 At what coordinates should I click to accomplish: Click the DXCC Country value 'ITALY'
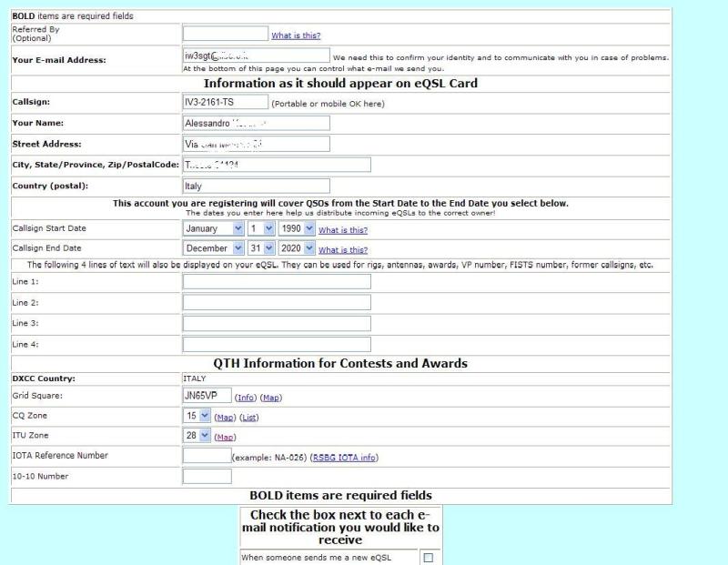tap(194, 378)
